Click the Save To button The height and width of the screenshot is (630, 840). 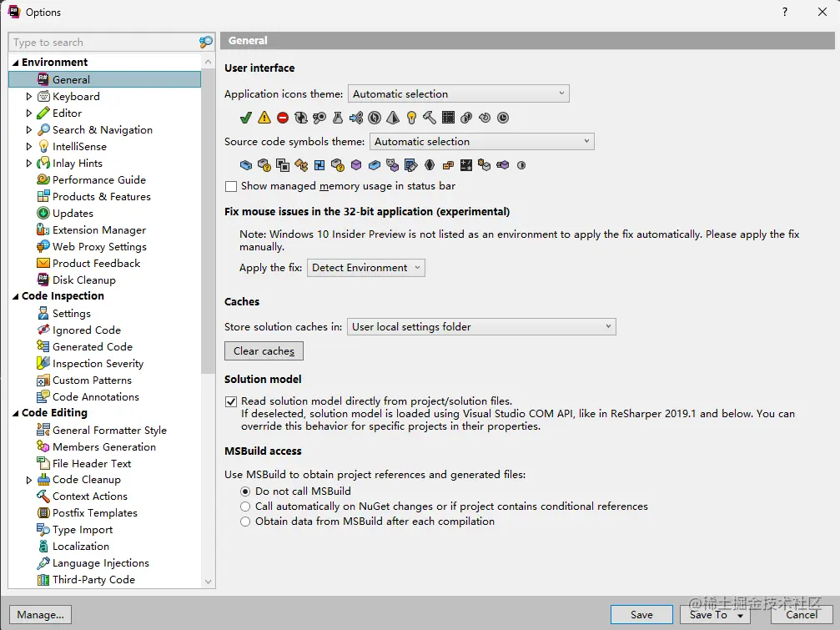[715, 614]
